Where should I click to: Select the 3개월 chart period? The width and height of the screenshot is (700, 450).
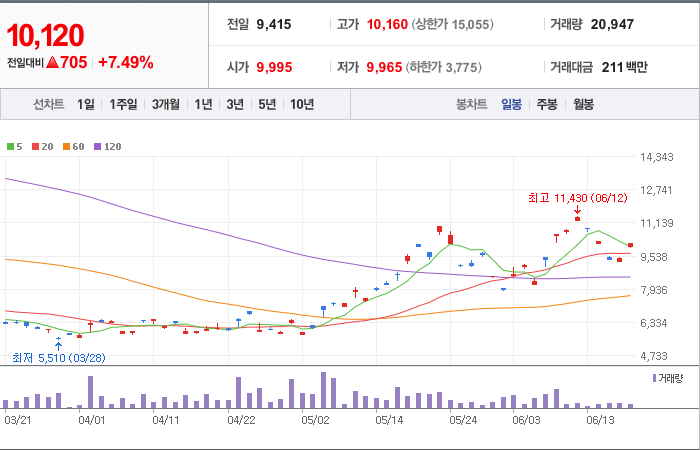(x=166, y=104)
